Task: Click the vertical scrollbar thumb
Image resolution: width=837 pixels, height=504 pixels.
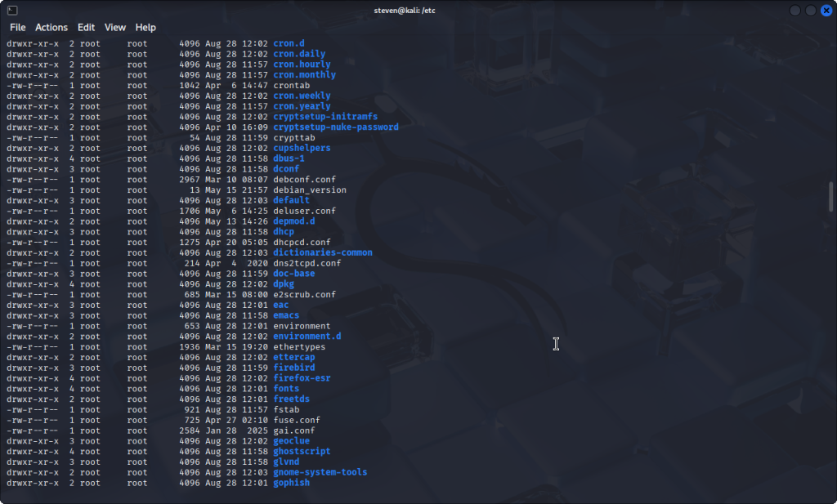Action: click(x=831, y=196)
